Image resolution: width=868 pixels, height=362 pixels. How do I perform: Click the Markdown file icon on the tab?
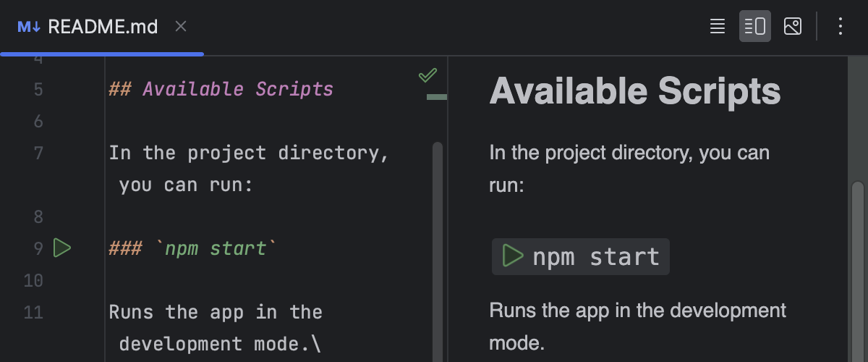[x=29, y=27]
